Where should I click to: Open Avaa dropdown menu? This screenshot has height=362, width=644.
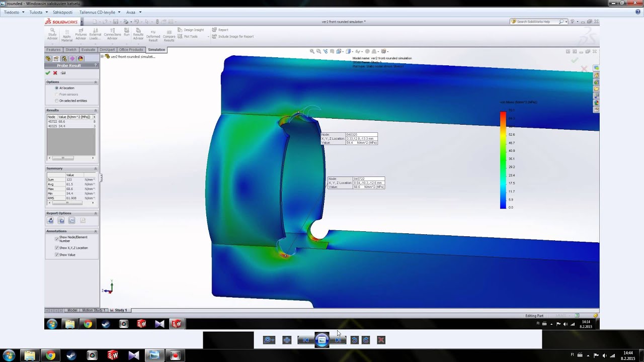tap(133, 12)
